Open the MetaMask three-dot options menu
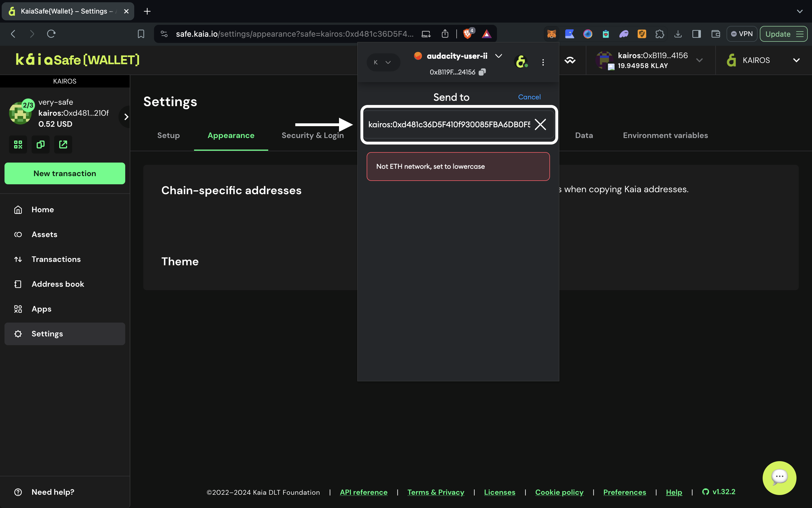 (543, 62)
